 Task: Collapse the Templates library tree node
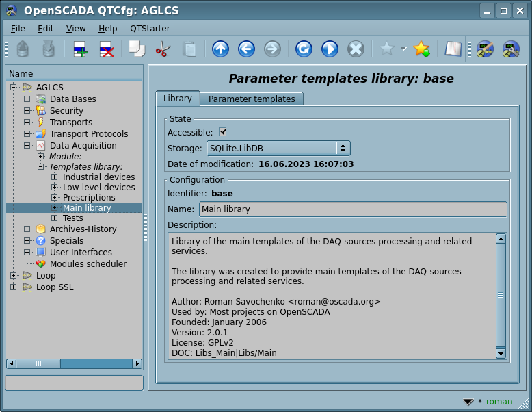41,166
